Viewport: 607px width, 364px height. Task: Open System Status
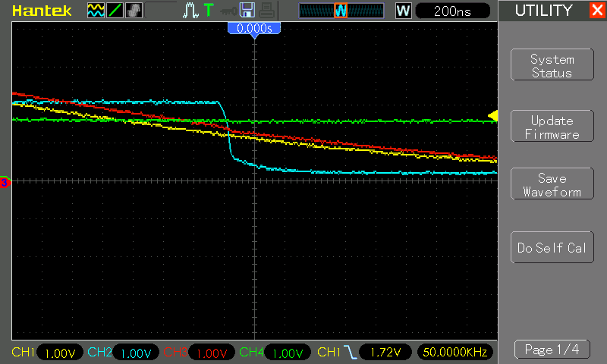point(552,64)
